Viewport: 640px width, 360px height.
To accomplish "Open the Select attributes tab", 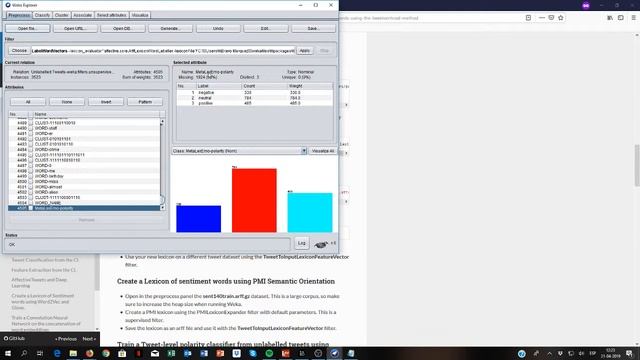I will point(111,15).
